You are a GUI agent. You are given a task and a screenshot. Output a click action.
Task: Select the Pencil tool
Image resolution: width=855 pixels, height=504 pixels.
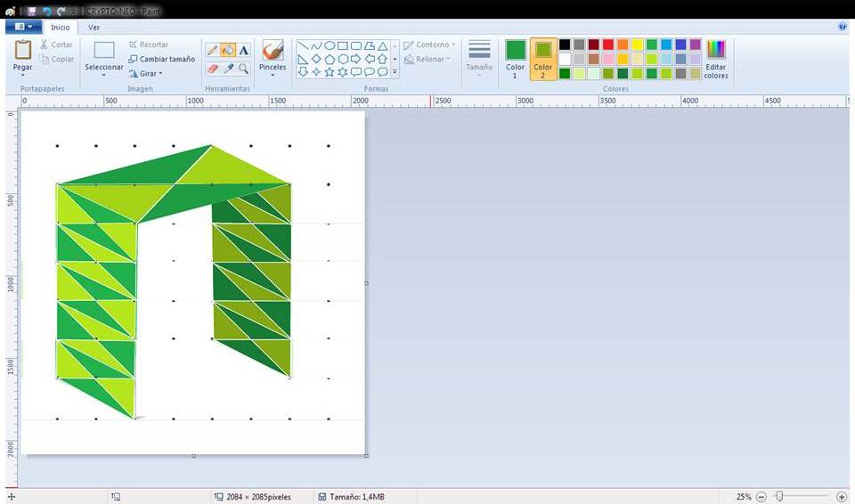213,50
